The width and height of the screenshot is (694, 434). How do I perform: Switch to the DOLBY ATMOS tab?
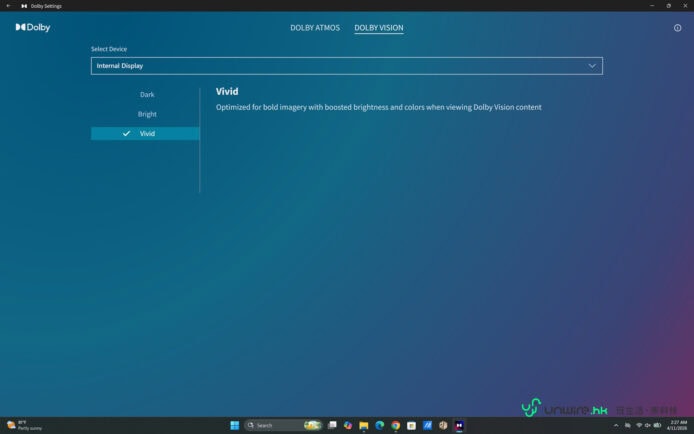(x=315, y=28)
